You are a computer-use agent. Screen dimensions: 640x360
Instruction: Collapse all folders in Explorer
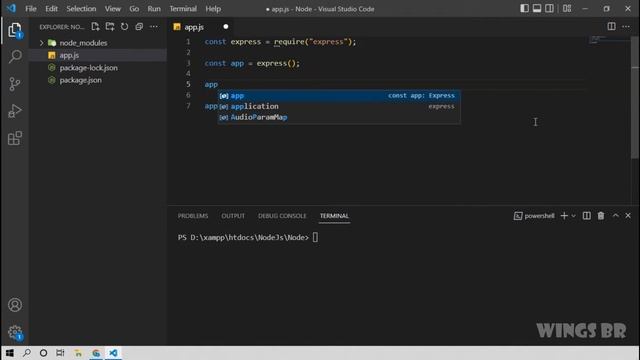(x=139, y=27)
